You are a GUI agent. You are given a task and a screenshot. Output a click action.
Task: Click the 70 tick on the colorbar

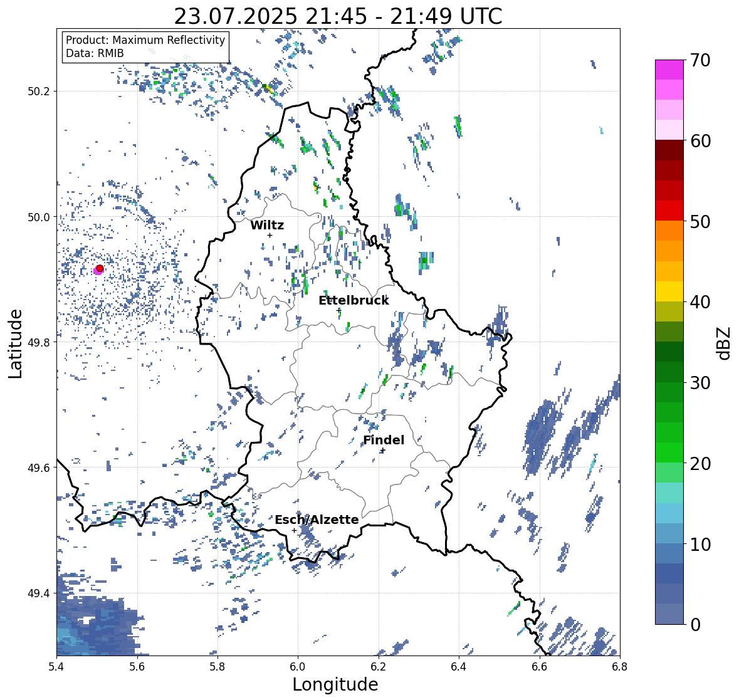pyautogui.click(x=700, y=60)
